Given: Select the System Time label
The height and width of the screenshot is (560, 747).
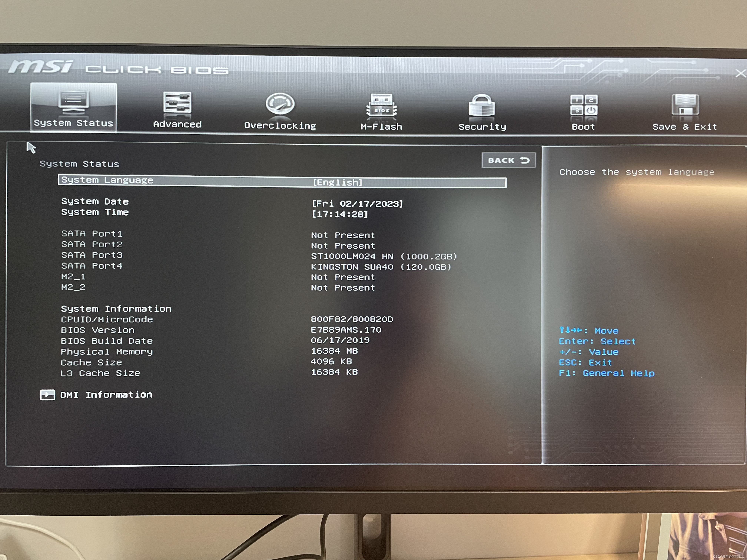Looking at the screenshot, I should (x=95, y=212).
